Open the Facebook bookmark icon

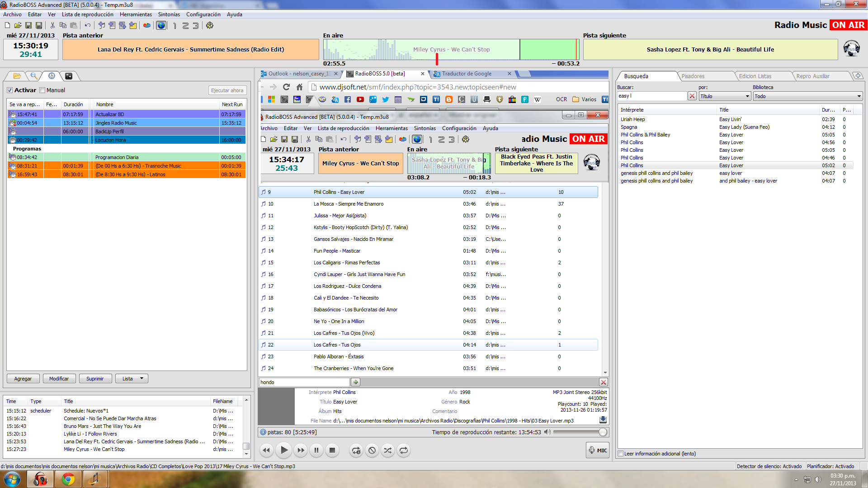click(x=348, y=99)
